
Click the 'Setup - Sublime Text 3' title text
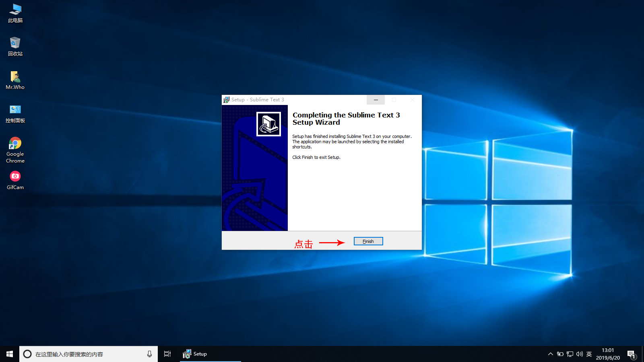258,100
